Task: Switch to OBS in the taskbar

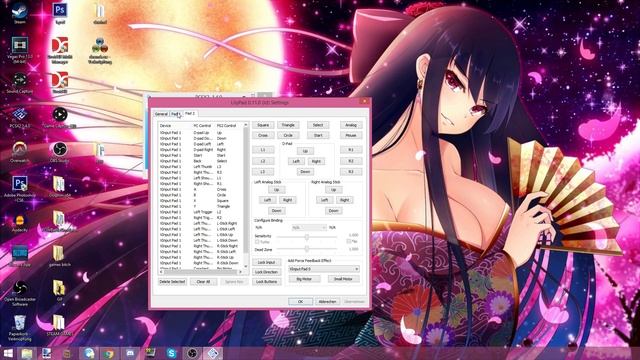Action: (192, 353)
